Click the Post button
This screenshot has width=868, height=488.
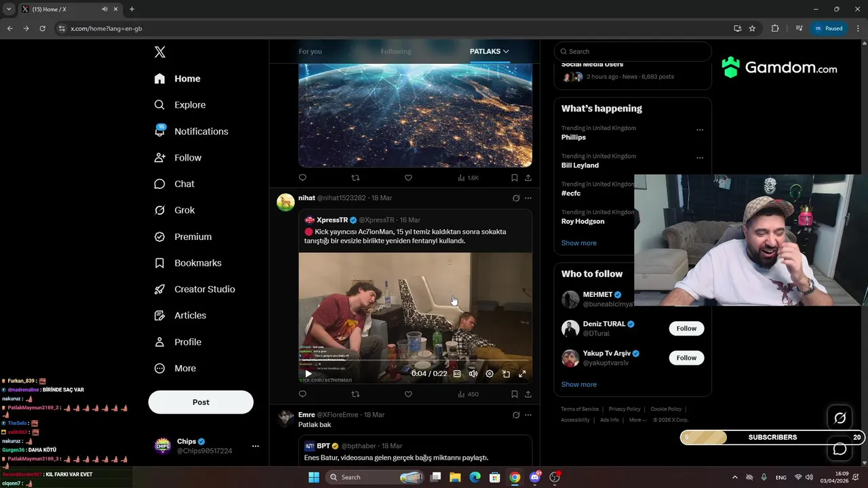201,402
